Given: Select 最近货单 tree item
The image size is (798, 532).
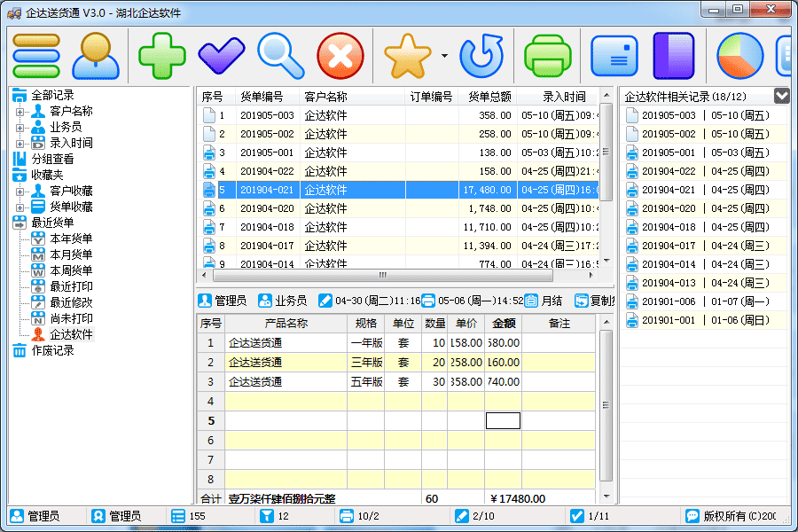Looking at the screenshot, I should pos(52,223).
